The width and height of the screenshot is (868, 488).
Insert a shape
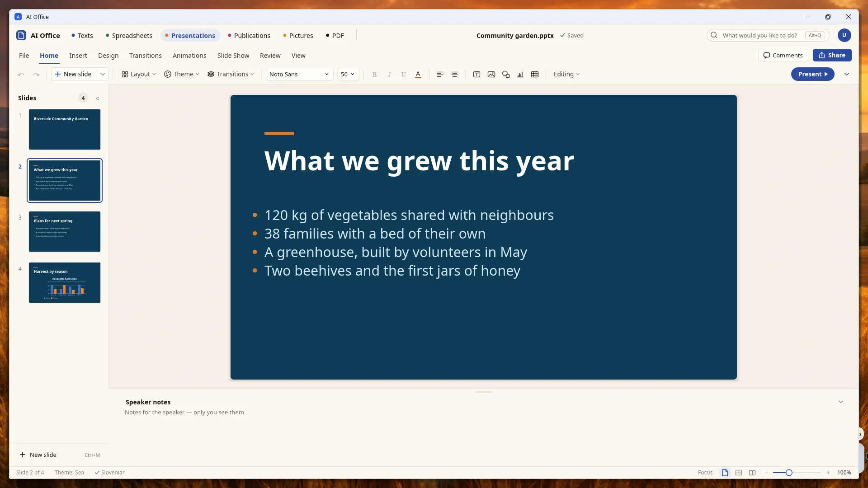pyautogui.click(x=506, y=75)
